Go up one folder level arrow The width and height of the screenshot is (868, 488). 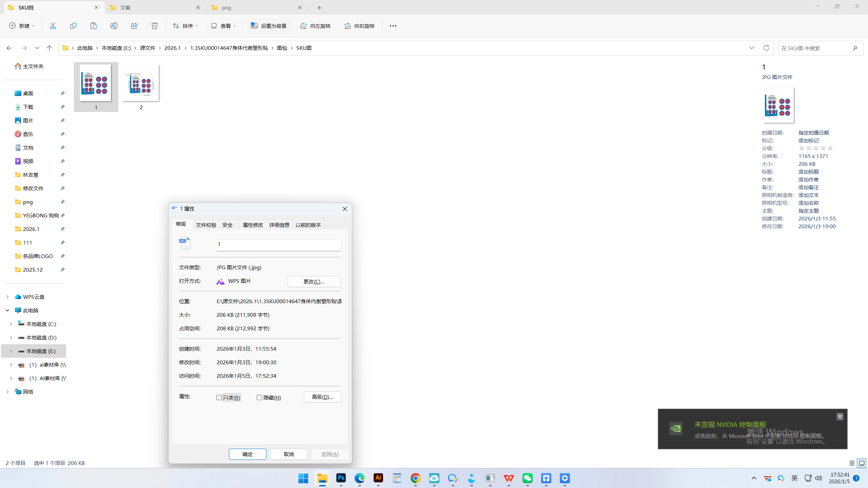pyautogui.click(x=49, y=48)
